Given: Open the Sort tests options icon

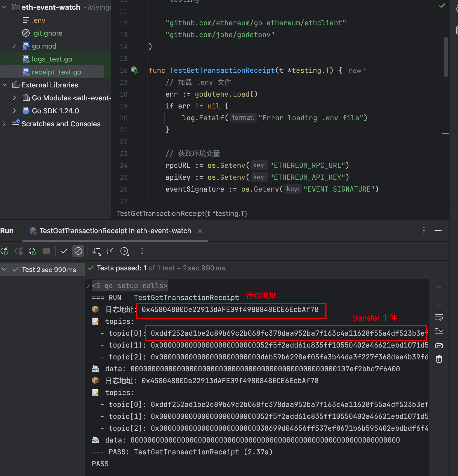Looking at the screenshot, I should [x=96, y=251].
